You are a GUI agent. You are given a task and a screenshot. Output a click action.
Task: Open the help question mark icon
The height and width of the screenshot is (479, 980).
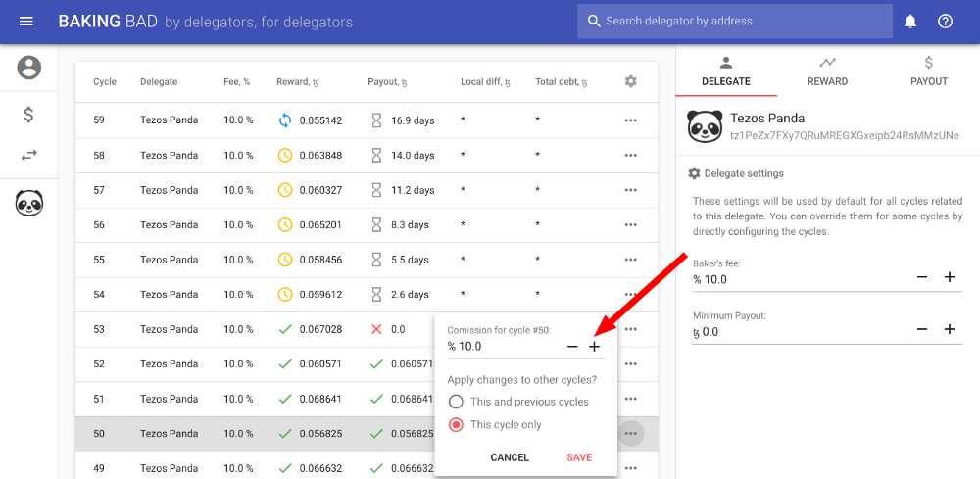pos(945,22)
